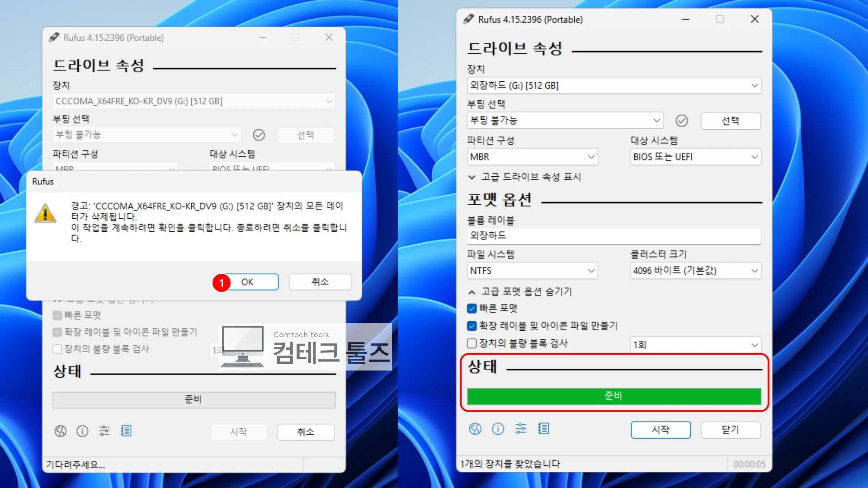Image resolution: width=868 pixels, height=488 pixels.
Task: Open 장치 dropdown showing 외장하드 (G:)
Action: coord(614,85)
